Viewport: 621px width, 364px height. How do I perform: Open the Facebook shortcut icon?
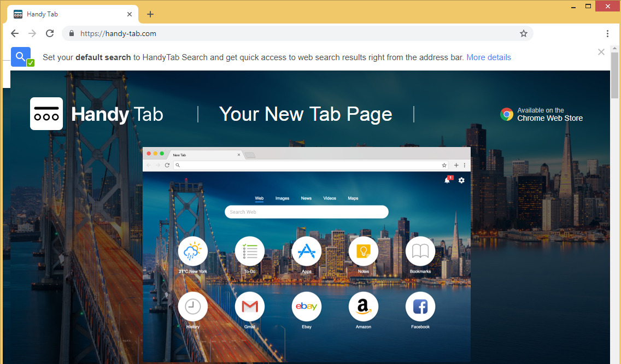point(420,307)
